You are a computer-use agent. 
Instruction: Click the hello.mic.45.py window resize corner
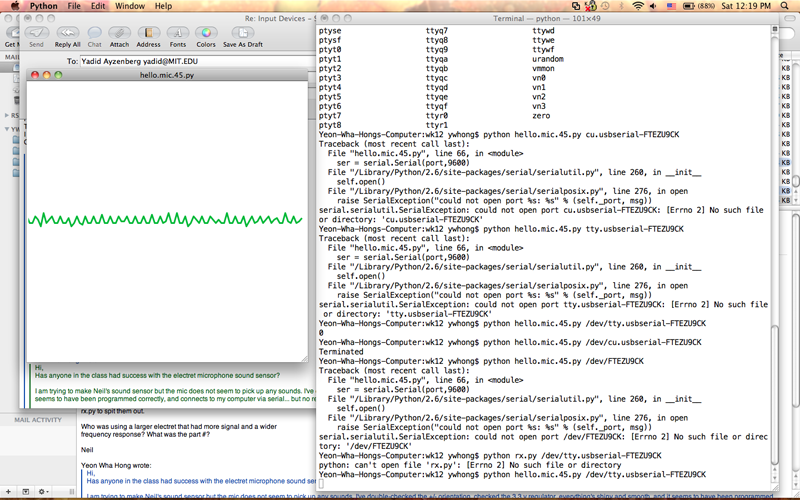click(x=304, y=359)
